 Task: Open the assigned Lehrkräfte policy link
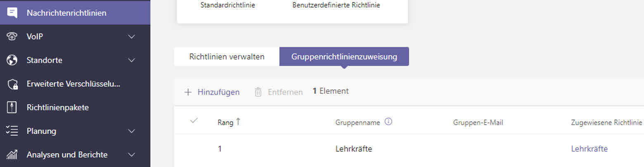click(x=589, y=149)
